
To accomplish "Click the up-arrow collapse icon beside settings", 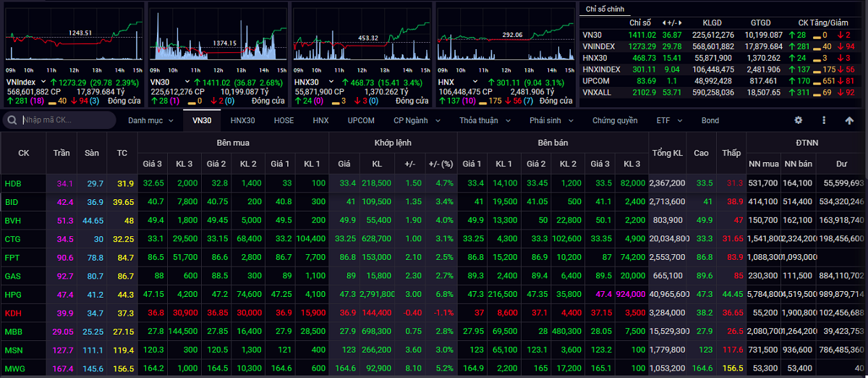I will pos(849,120).
